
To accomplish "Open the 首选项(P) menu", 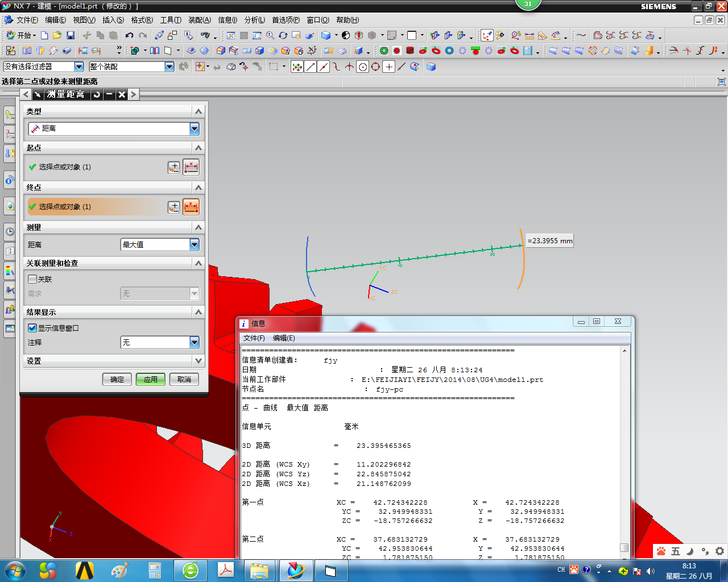I will 286,20.
